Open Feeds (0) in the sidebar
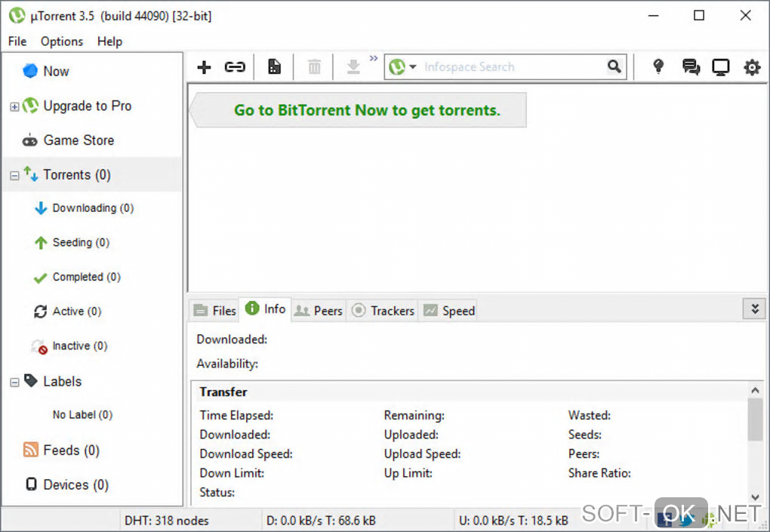The image size is (770, 532). click(x=71, y=450)
